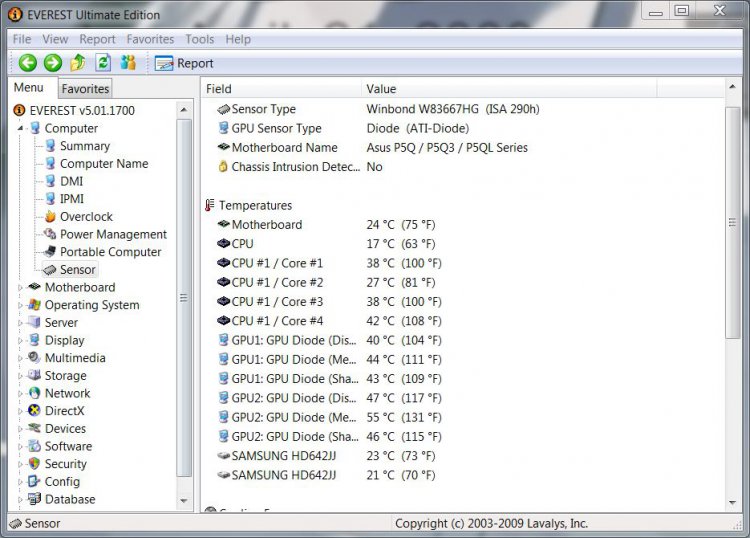750x538 pixels.
Task: Switch to the Menu tab
Action: click(x=29, y=88)
